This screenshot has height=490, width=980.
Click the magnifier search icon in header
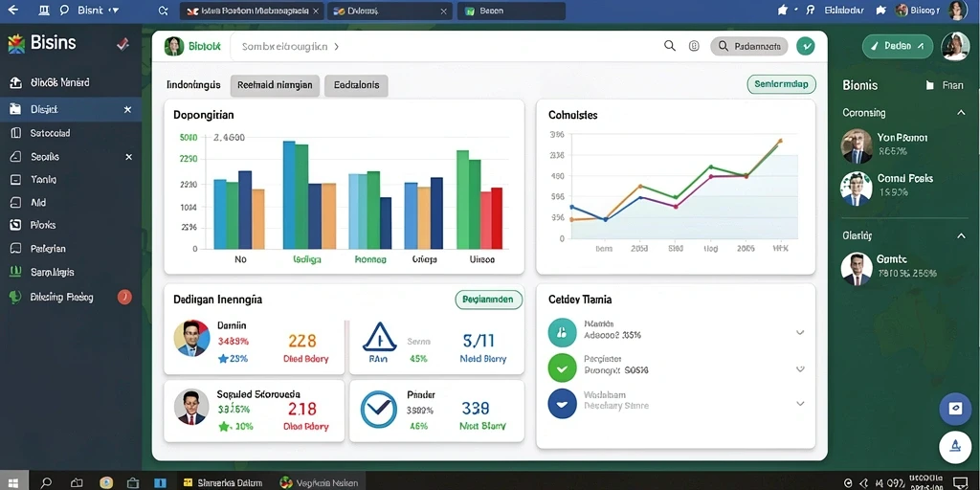click(x=669, y=46)
